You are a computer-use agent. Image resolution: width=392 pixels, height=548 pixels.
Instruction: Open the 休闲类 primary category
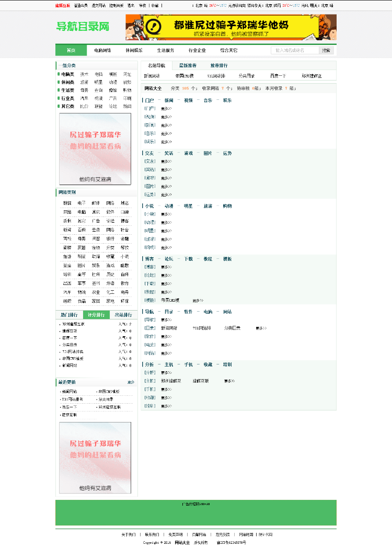[x=67, y=82]
